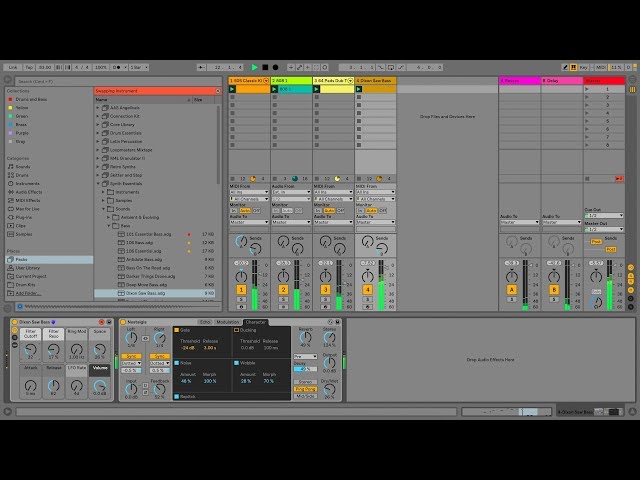
Task: Expand the Ambient & Evolving folder
Action: [x=109, y=217]
